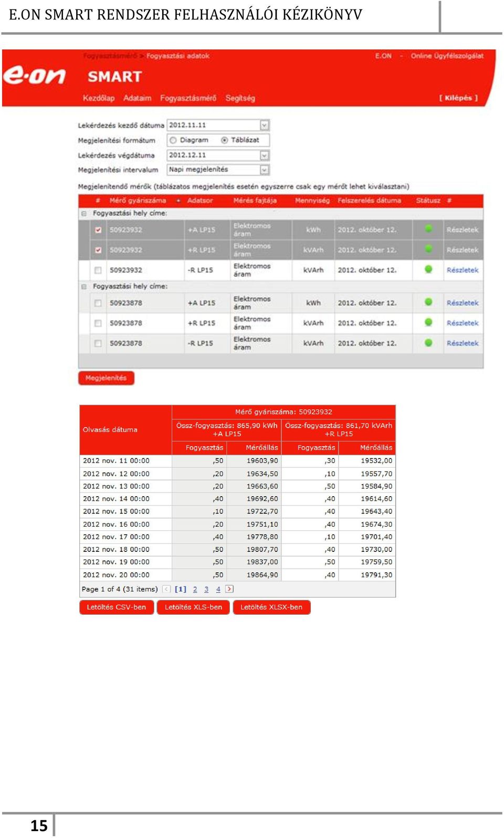Check meter 50923878 +R LP15 row
The image size is (504, 838).
[98, 323]
